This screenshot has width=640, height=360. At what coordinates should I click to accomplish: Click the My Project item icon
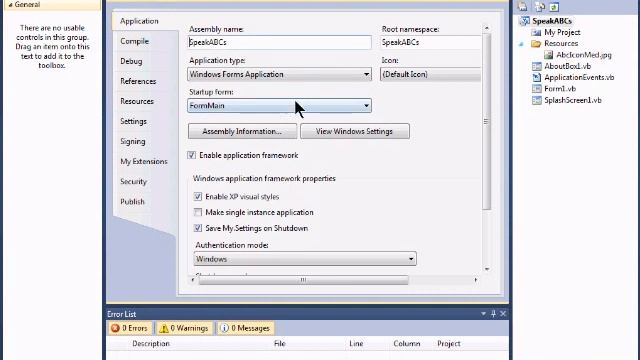click(x=536, y=32)
